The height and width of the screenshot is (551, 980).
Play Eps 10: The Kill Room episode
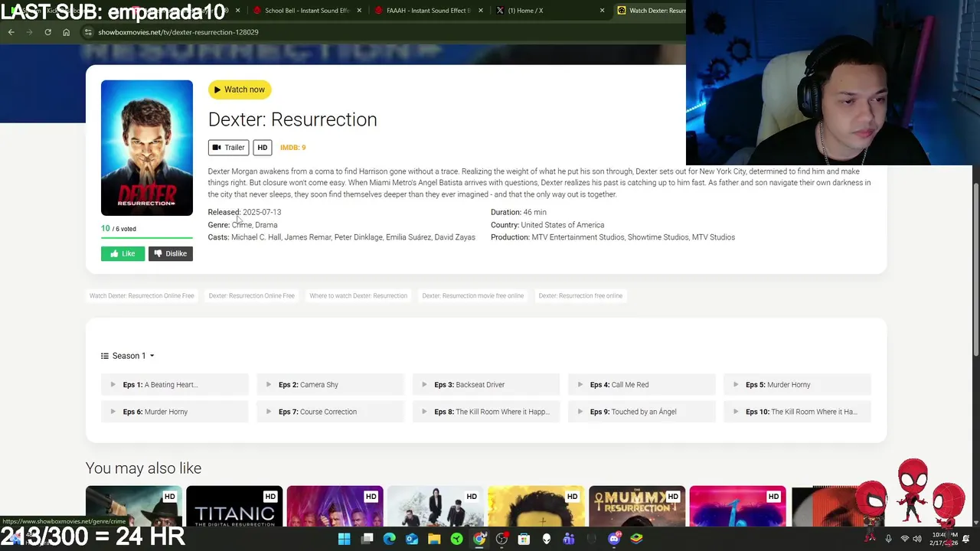tap(798, 412)
